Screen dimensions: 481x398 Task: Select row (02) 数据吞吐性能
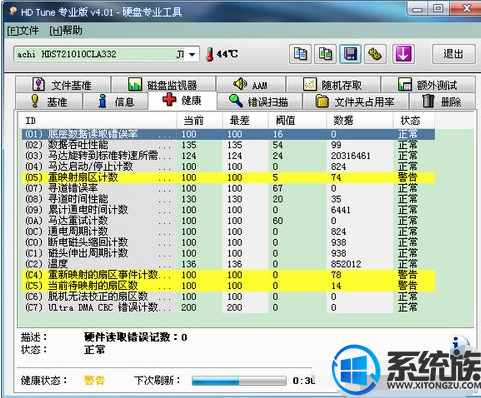228,145
